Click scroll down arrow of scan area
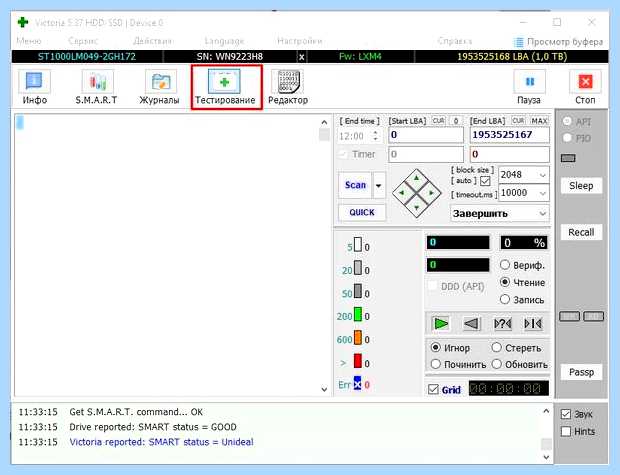 324,390
